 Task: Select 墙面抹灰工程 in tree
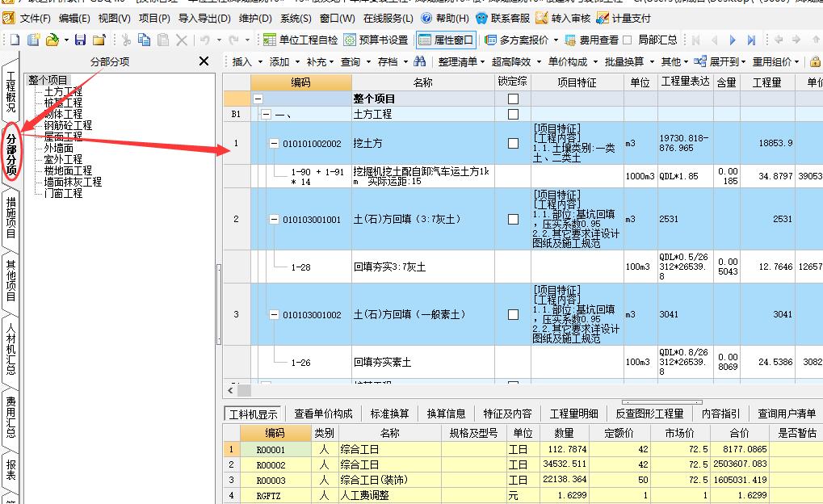(73, 183)
